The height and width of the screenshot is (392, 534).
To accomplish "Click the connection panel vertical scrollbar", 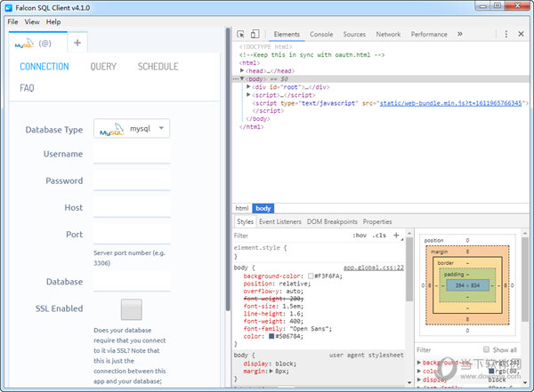I will click(x=228, y=169).
